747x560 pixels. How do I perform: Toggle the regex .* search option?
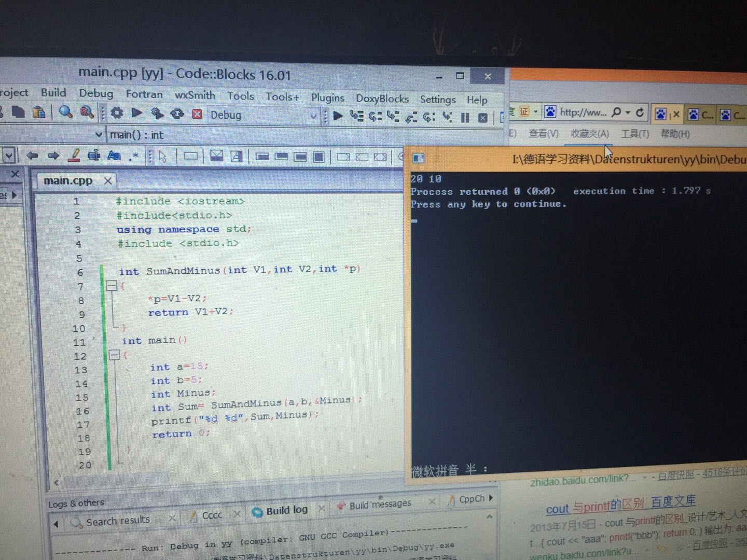tap(134, 156)
